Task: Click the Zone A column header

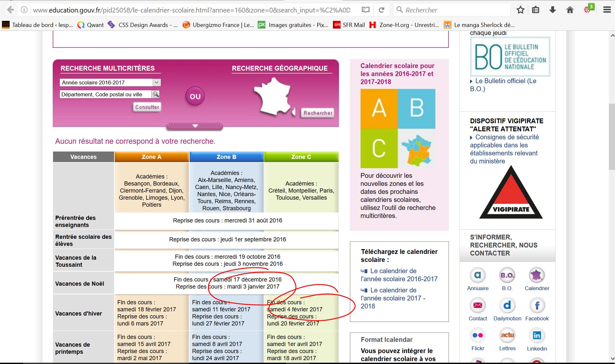Action: click(x=152, y=157)
